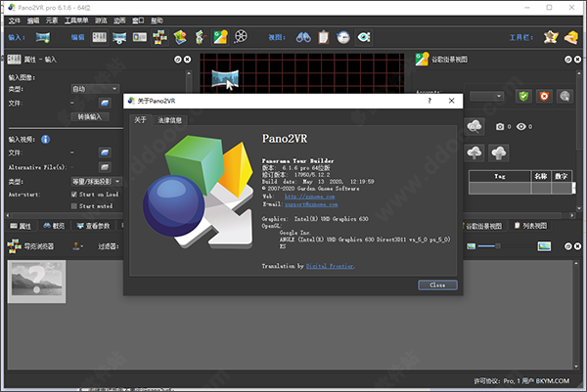Browse for input image file

pos(105,101)
